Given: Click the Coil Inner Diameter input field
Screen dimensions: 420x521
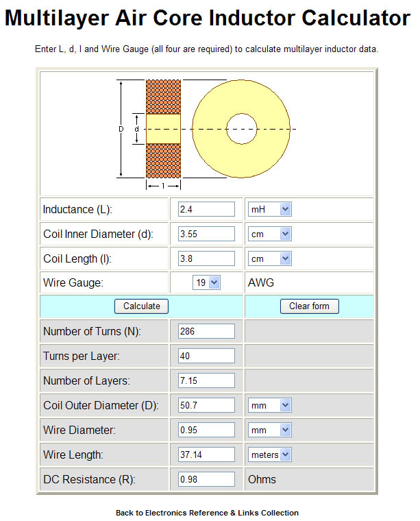Looking at the screenshot, I should tap(206, 234).
